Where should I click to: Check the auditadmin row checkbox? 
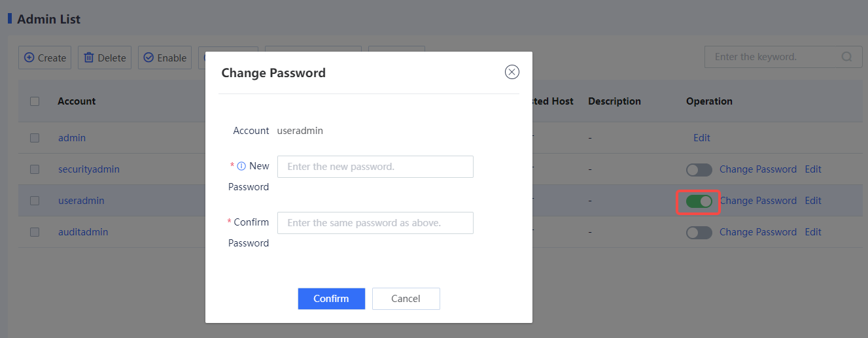click(35, 232)
